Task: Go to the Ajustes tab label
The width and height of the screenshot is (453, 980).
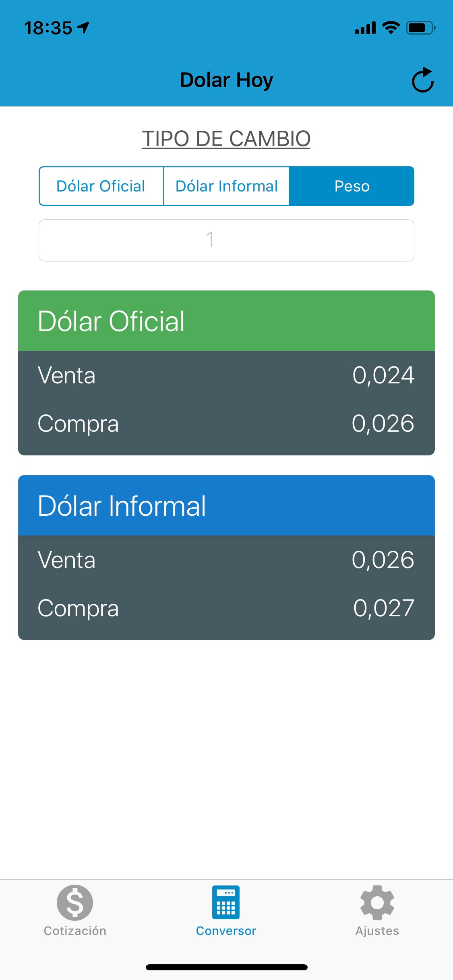Action: 377,931
